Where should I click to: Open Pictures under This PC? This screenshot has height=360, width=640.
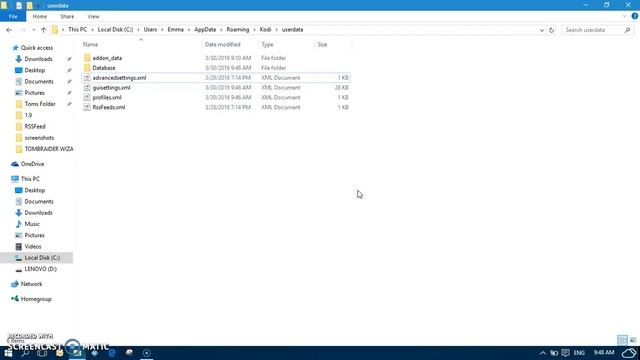point(34,236)
